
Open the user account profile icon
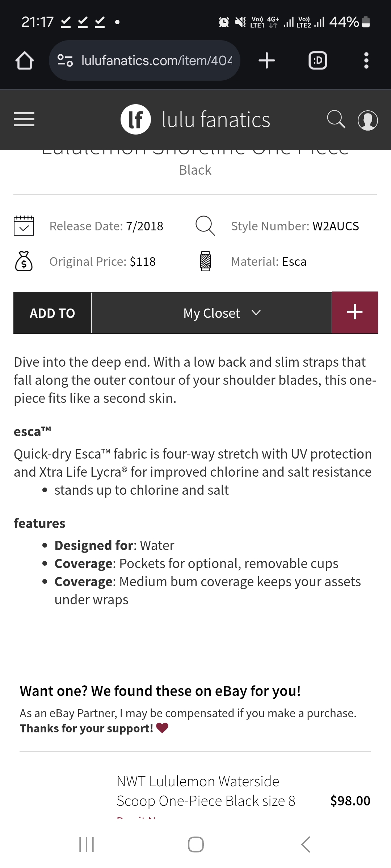[x=367, y=120]
